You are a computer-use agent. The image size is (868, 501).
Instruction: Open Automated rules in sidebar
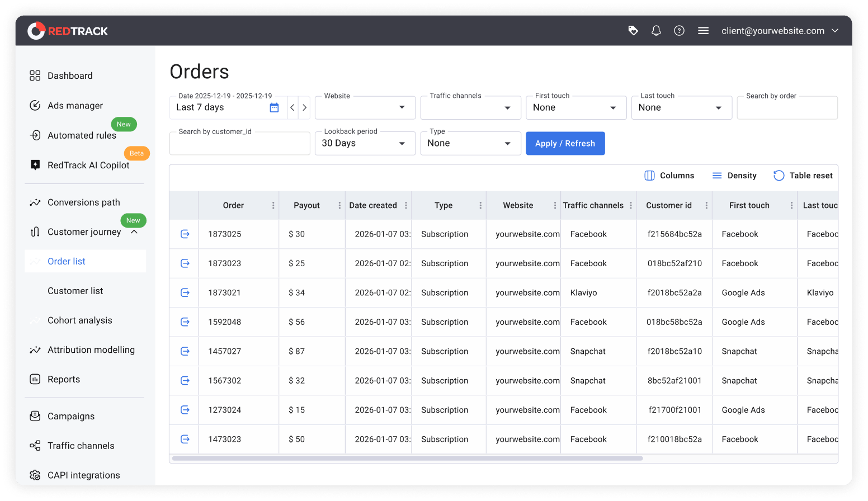[x=82, y=135]
